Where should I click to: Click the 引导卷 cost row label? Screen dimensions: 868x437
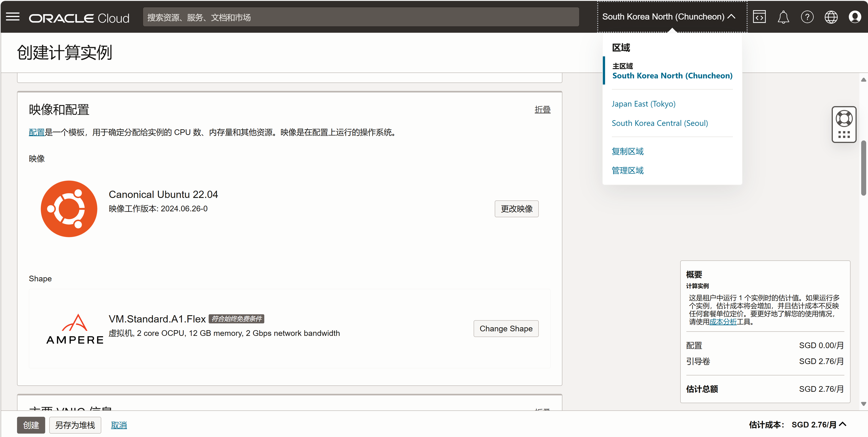pyautogui.click(x=698, y=361)
